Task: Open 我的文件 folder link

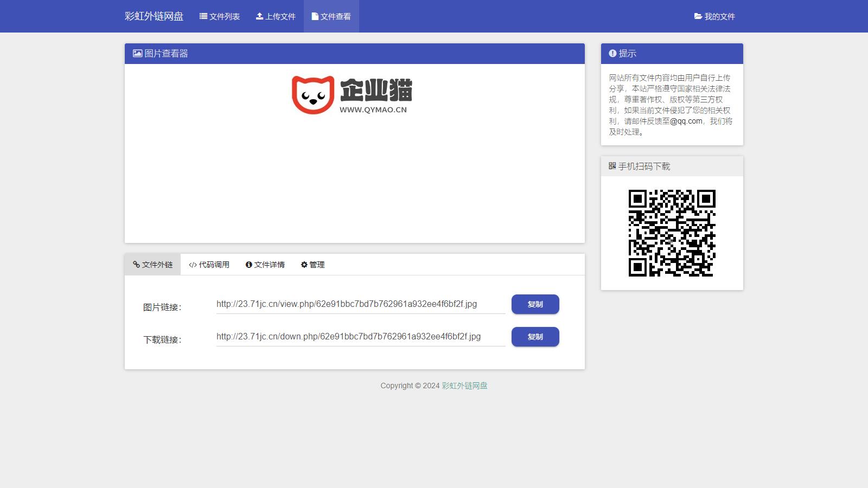Action: pos(714,16)
